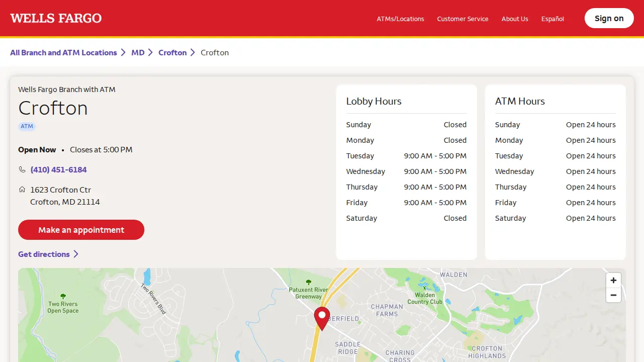This screenshot has width=644, height=362.
Task: Click the large Crofton branch title
Action: [53, 108]
